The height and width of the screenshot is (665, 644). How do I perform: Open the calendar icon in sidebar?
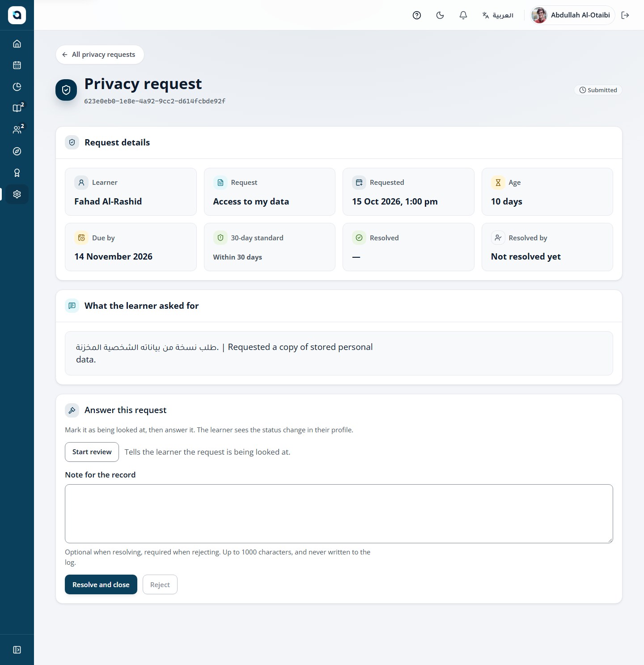click(17, 65)
